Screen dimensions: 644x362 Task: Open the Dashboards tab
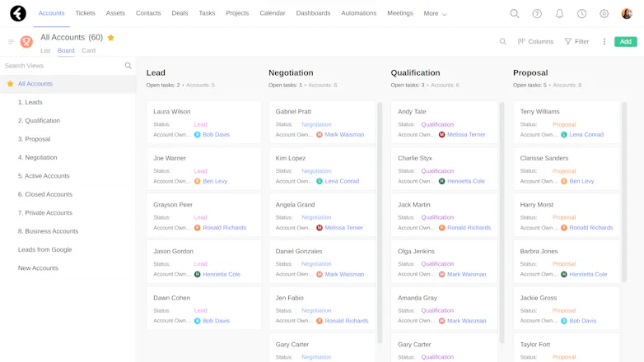tap(313, 13)
